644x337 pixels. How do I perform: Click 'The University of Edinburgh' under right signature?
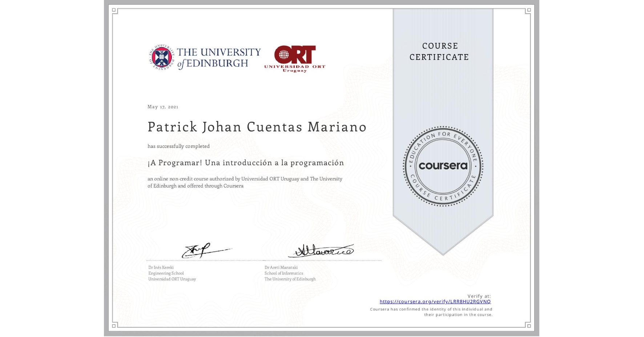tap(290, 279)
